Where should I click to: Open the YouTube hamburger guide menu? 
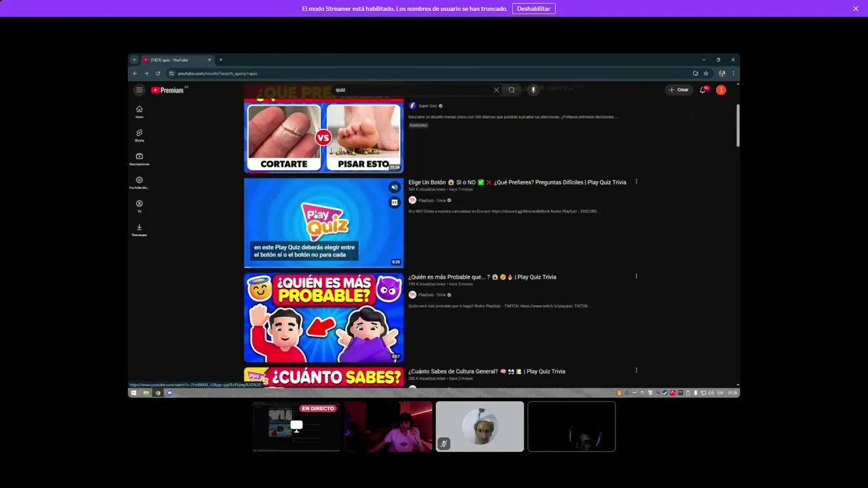(139, 90)
